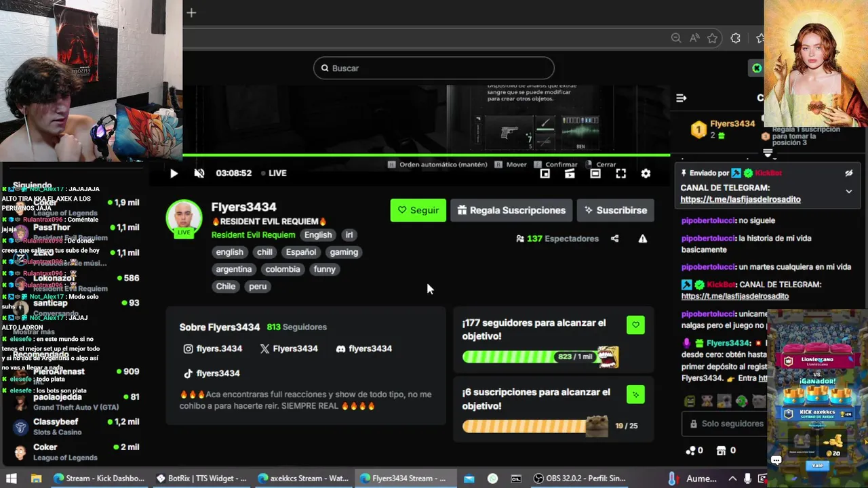This screenshot has height=488, width=868.
Task: Switch to BotRix TTS Widget taskbar window
Action: coord(201,479)
